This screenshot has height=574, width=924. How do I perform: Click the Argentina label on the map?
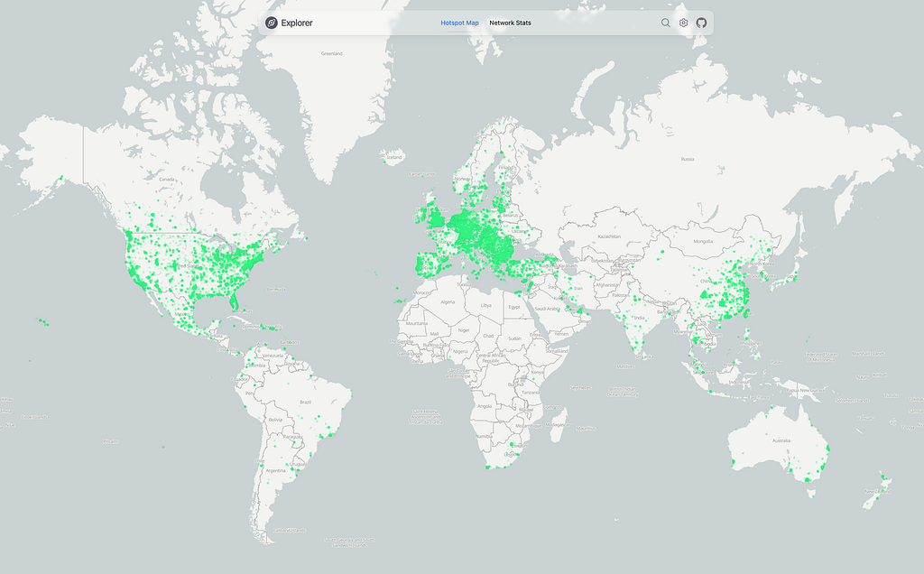click(277, 470)
